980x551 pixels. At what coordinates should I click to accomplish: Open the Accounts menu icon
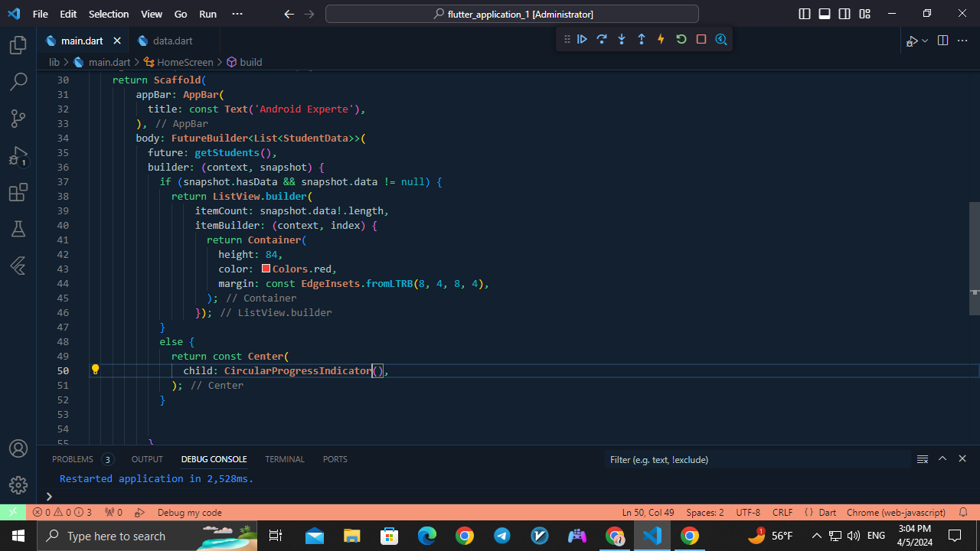[18, 448]
